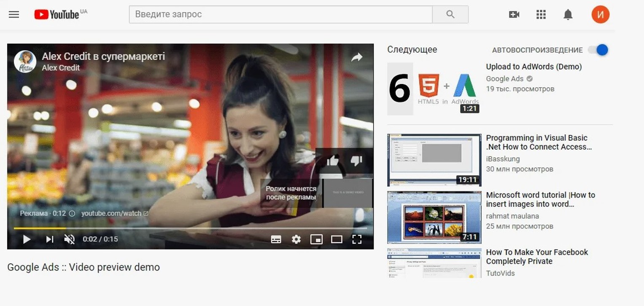Dislike the ad with thumbs down
The image size is (644, 306).
(x=356, y=161)
